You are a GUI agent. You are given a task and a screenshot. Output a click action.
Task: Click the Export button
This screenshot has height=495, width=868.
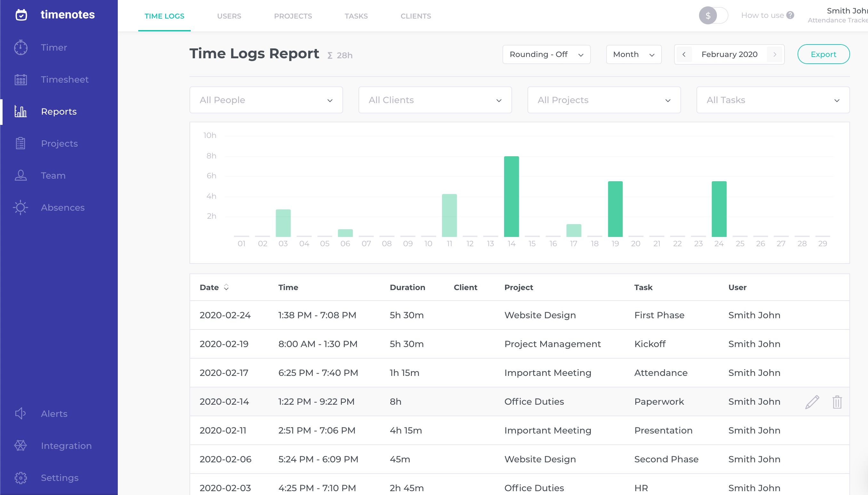823,54
